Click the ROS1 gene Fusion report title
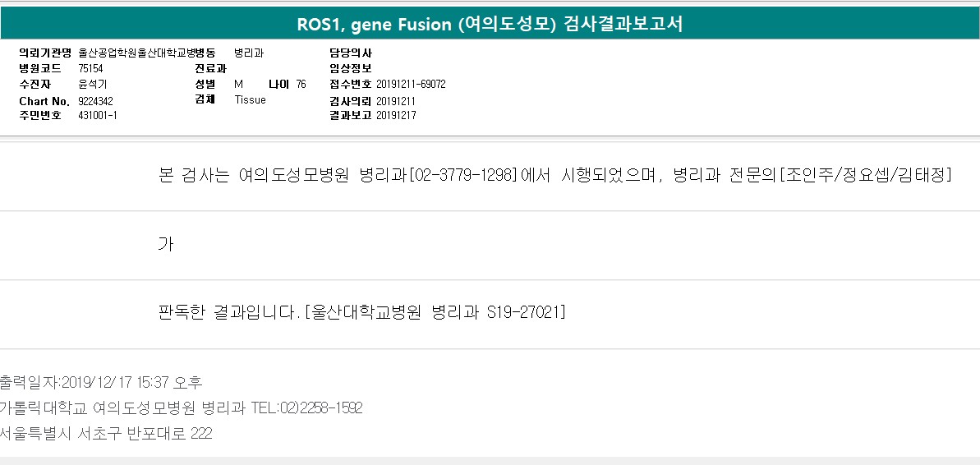Image resolution: width=980 pixels, height=465 pixels. [490, 25]
